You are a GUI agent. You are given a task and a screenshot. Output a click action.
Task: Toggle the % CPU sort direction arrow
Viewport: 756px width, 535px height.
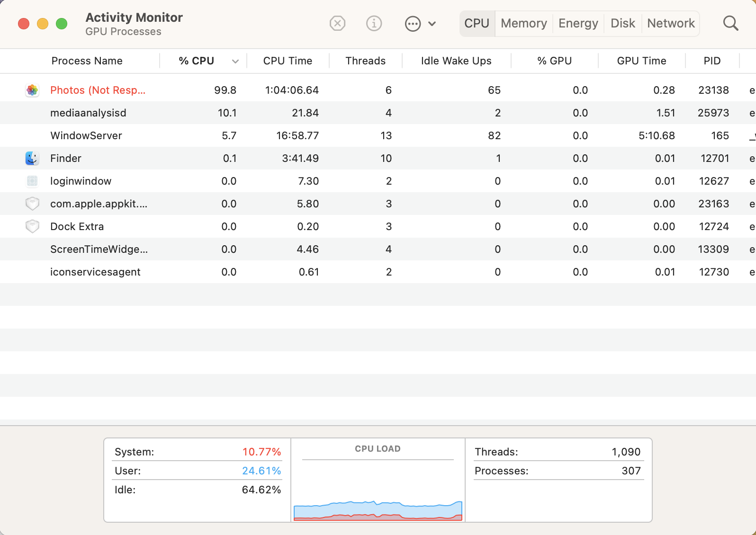tap(235, 61)
